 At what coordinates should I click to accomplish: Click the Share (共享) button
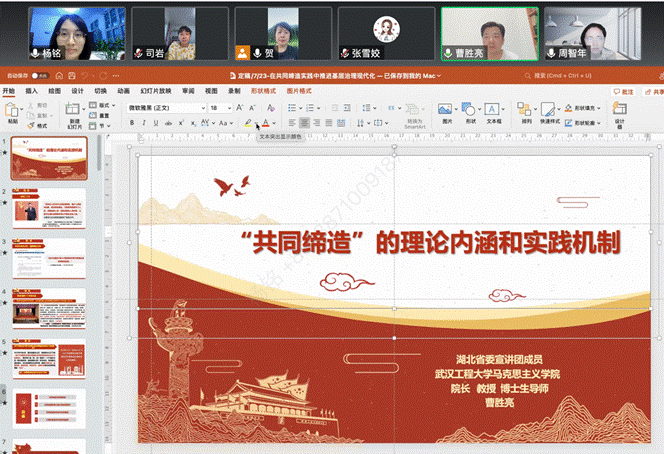654,91
